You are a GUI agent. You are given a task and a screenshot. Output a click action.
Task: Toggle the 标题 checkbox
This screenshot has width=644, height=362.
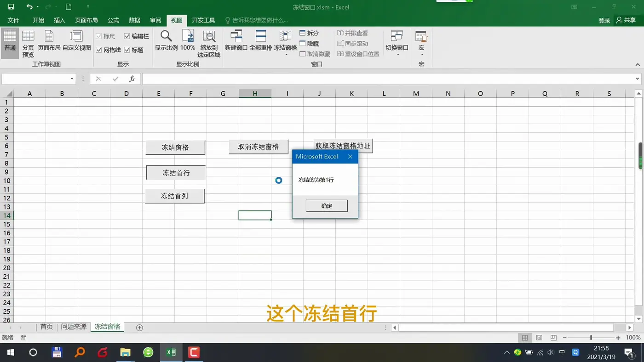[134, 50]
